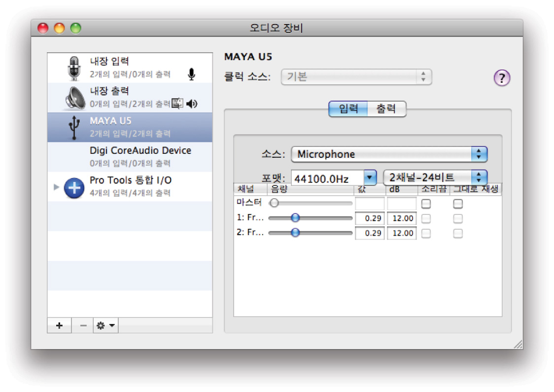The width and height of the screenshot is (554, 392).
Task: Click the built-in output speaker device icon
Action: point(75,98)
